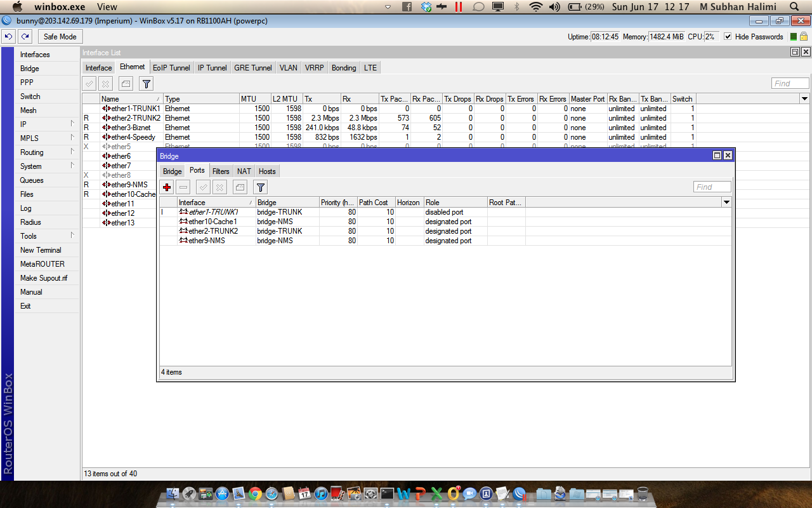Open the Hosts tab in the Bridge window
The width and height of the screenshot is (812, 508).
pyautogui.click(x=266, y=171)
